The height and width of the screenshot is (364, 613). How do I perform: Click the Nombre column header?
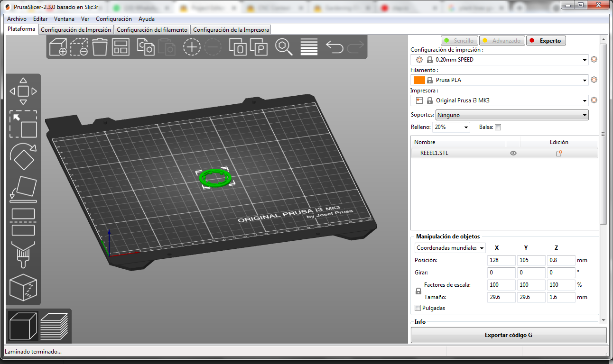pyautogui.click(x=458, y=142)
